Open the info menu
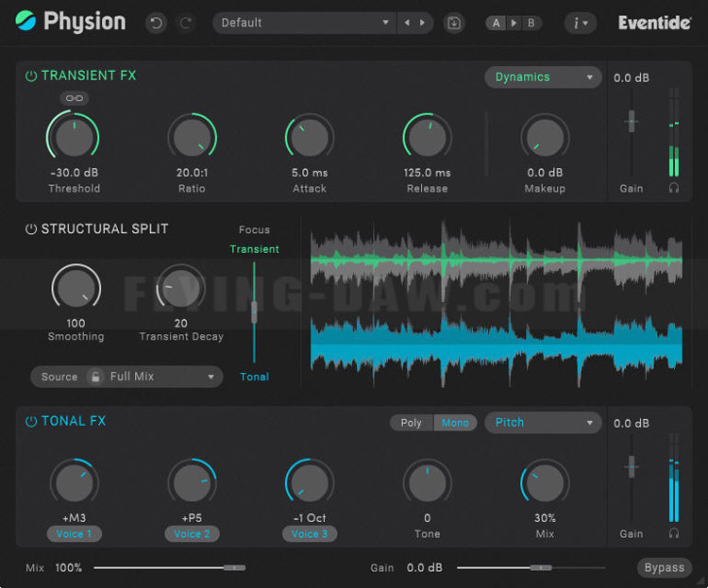The height and width of the screenshot is (588, 708). coord(581,23)
